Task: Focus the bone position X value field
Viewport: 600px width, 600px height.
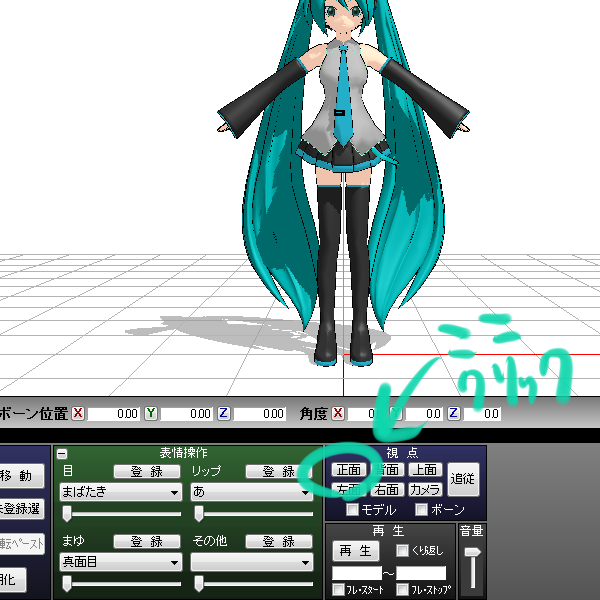Action: (x=113, y=414)
